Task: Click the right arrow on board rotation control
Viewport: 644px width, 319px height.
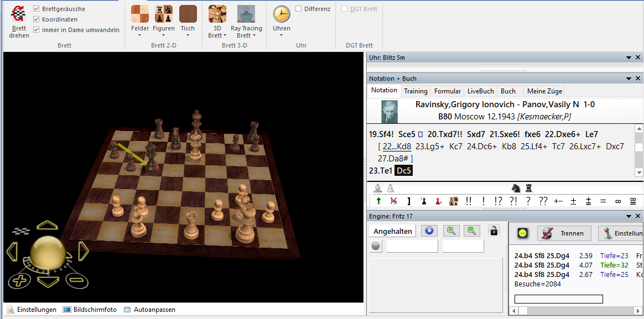Action: tap(83, 252)
